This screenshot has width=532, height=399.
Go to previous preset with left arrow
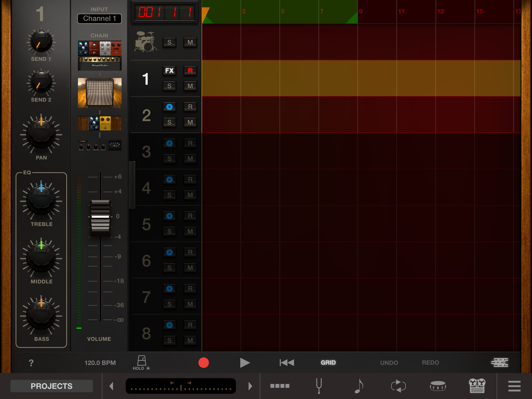pyautogui.click(x=111, y=386)
